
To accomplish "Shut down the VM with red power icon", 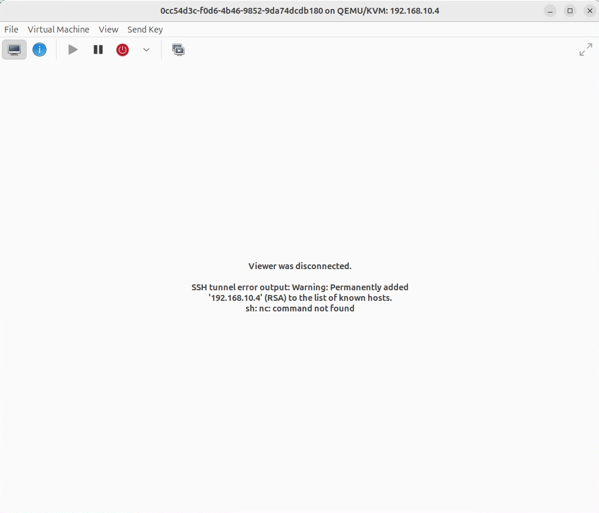I will pos(122,50).
